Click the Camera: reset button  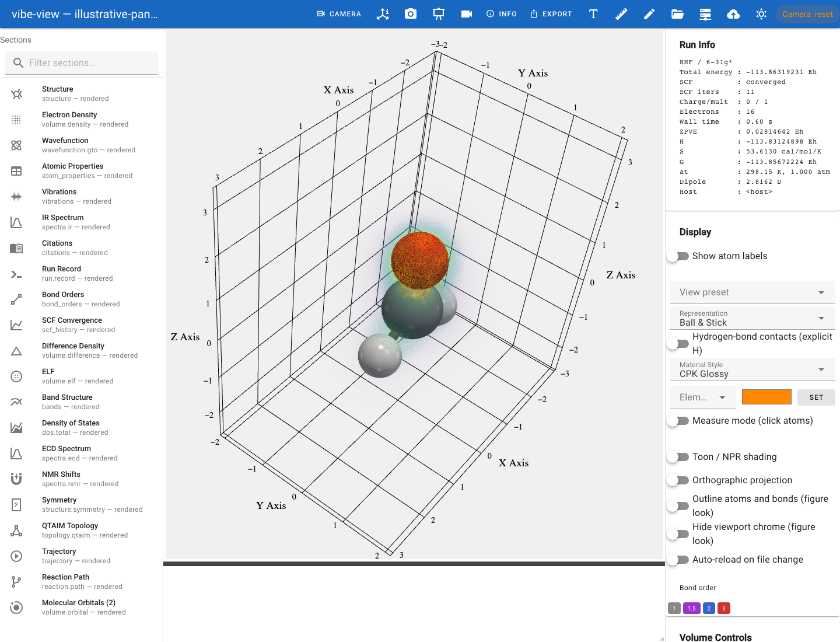(807, 14)
